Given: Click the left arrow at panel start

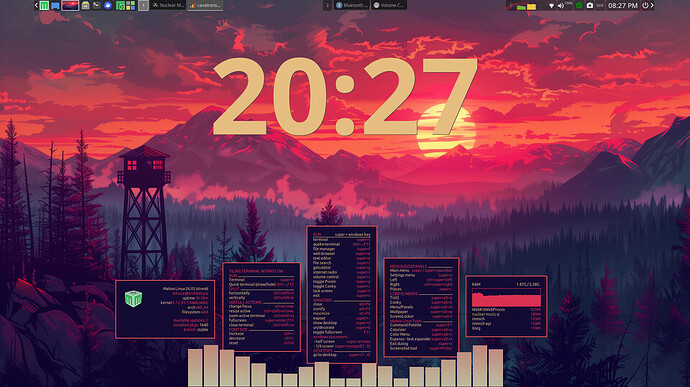Looking at the screenshot, I should pyautogui.click(x=36, y=5).
